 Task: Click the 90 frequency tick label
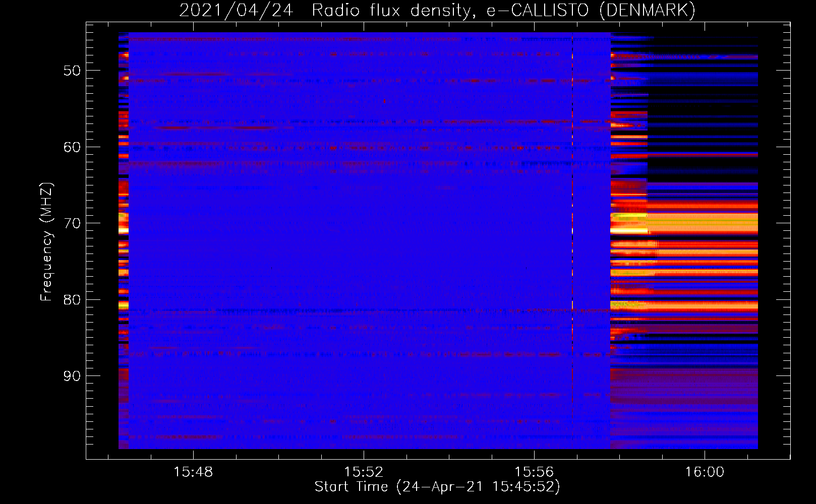point(72,376)
